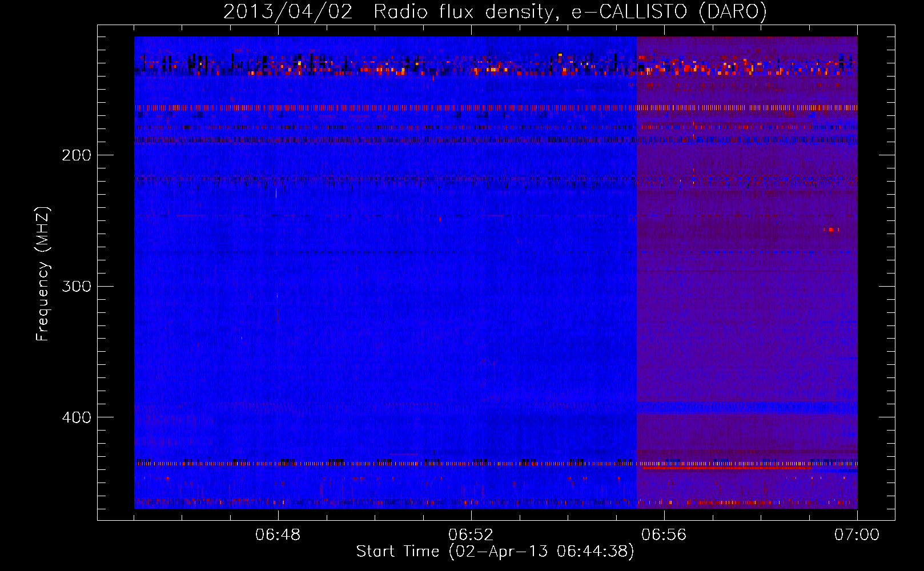Image resolution: width=924 pixels, height=571 pixels.
Task: Select the 06:56 time tick label
Action: click(x=664, y=535)
